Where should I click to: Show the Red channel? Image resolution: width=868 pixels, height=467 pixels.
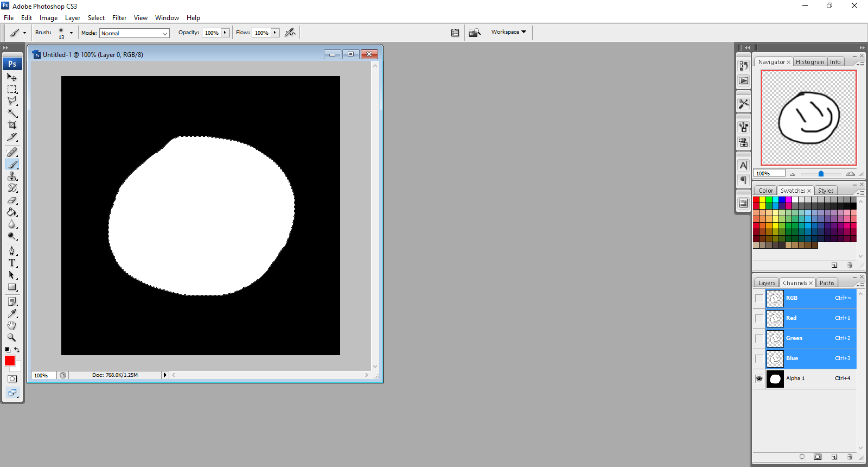click(759, 318)
